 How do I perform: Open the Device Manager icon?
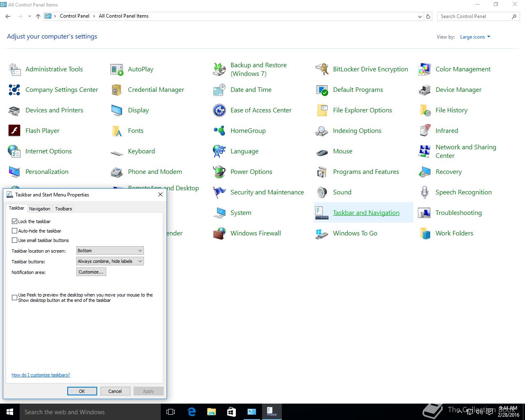coord(425,90)
